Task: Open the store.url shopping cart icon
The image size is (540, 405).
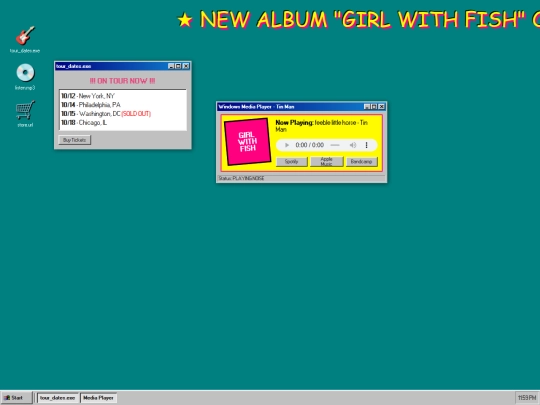Action: click(25, 114)
